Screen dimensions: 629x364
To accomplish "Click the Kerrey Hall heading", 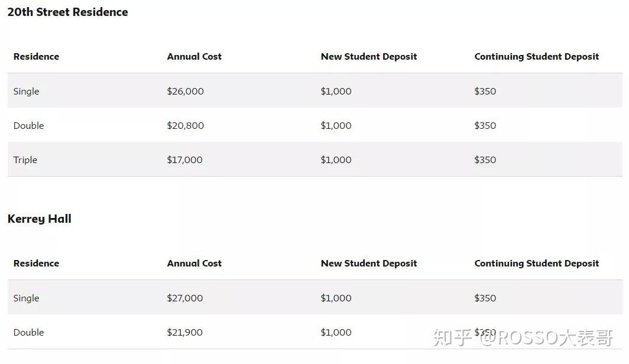I will (39, 219).
